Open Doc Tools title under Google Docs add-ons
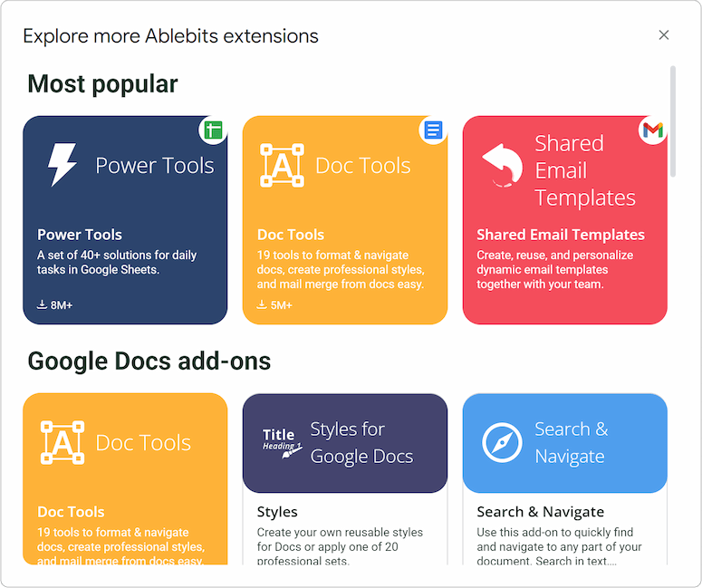 click(71, 512)
